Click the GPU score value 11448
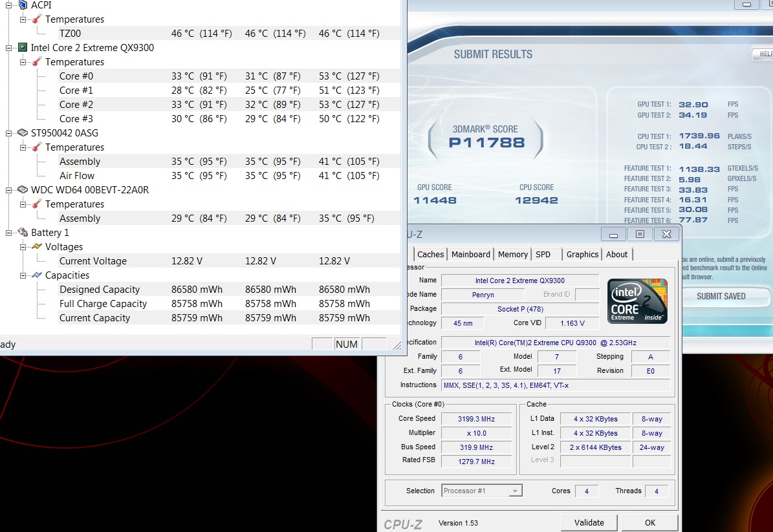Viewport: 773px width, 532px height. tap(435, 200)
